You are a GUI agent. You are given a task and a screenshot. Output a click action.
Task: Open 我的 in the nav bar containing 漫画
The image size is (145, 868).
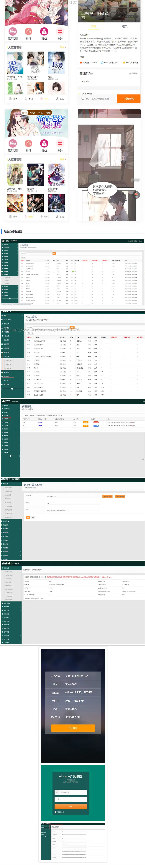(60, 217)
